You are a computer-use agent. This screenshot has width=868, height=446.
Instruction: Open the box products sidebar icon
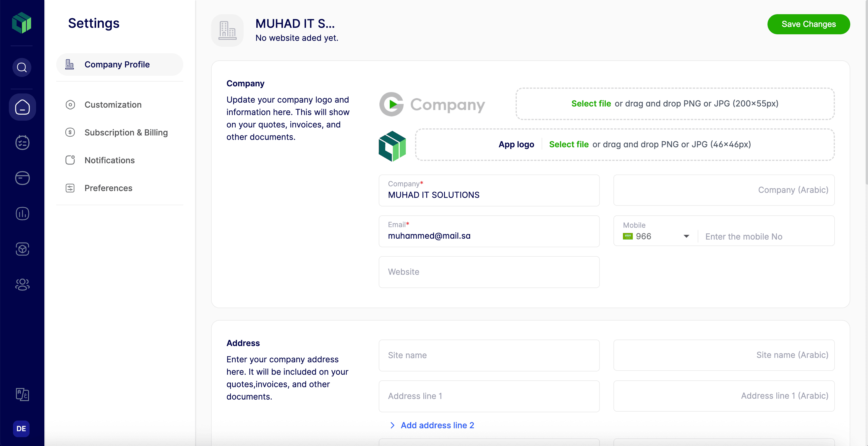[x=22, y=249]
